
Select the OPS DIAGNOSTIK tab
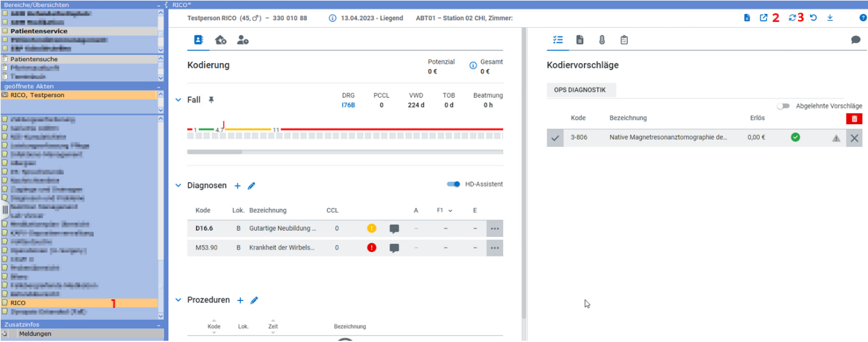click(580, 90)
